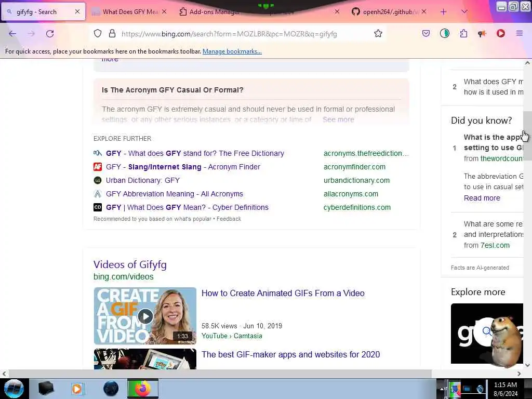Screen dimensions: 532x399
Task: Click the The Free Dictionary result favicon
Action: 98,153
